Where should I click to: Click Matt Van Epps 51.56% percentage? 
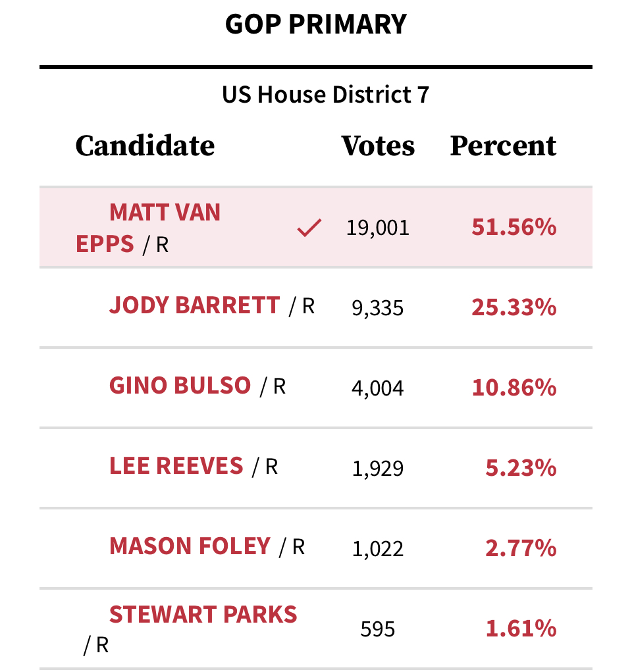tap(513, 228)
